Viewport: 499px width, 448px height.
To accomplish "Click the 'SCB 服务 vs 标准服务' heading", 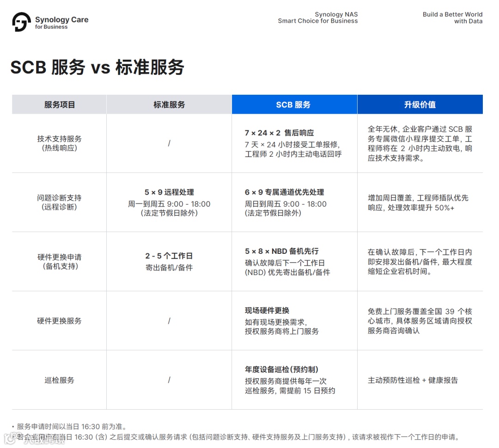I will click(x=97, y=67).
